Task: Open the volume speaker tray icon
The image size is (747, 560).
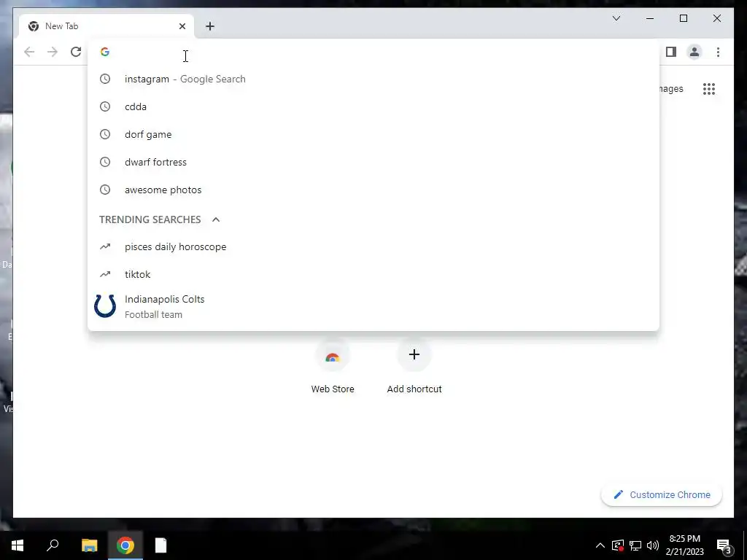Action: tap(653, 545)
